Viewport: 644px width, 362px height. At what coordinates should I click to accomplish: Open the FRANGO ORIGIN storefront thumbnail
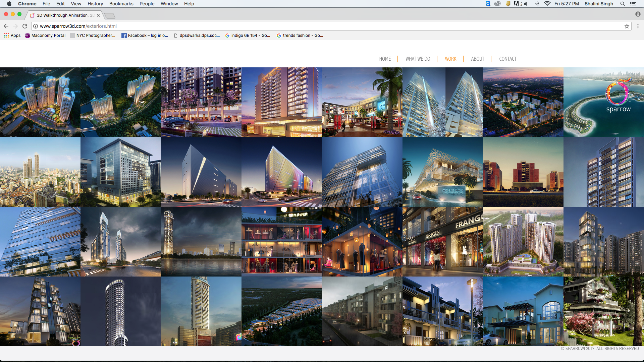pyautogui.click(x=442, y=242)
